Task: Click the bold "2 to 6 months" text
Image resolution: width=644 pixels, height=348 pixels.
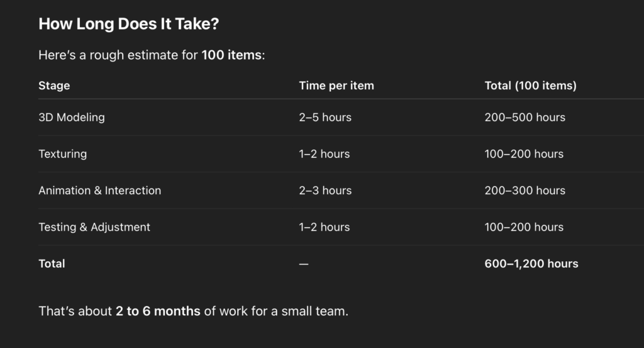Action: pos(158,311)
